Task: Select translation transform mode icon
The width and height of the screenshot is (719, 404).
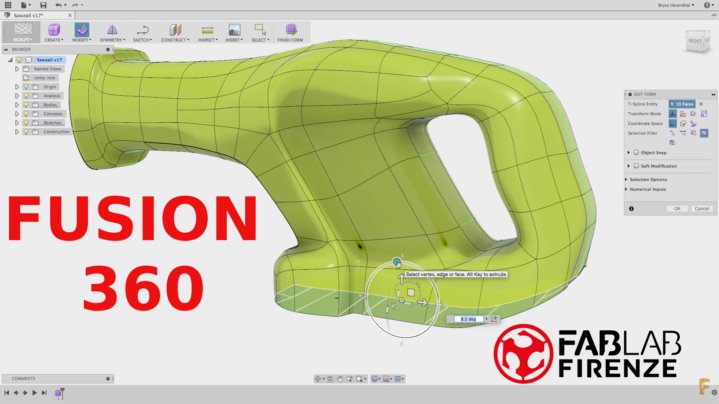Action: point(683,114)
